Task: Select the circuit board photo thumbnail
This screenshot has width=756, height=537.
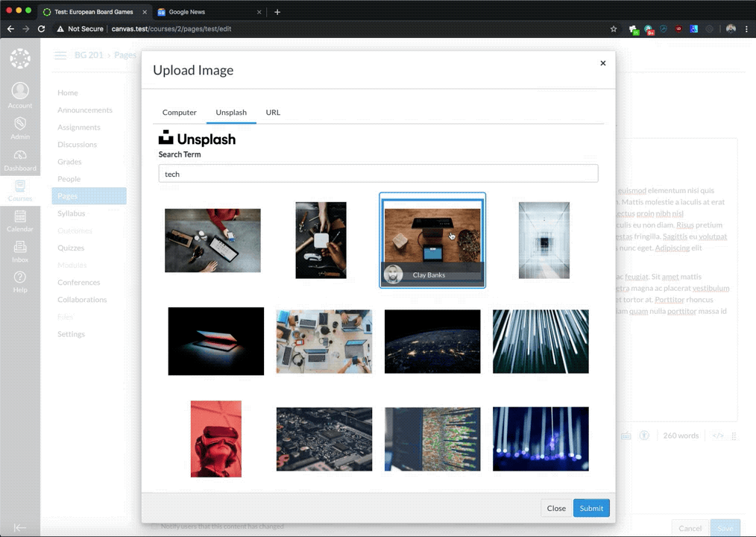Action: pos(324,439)
